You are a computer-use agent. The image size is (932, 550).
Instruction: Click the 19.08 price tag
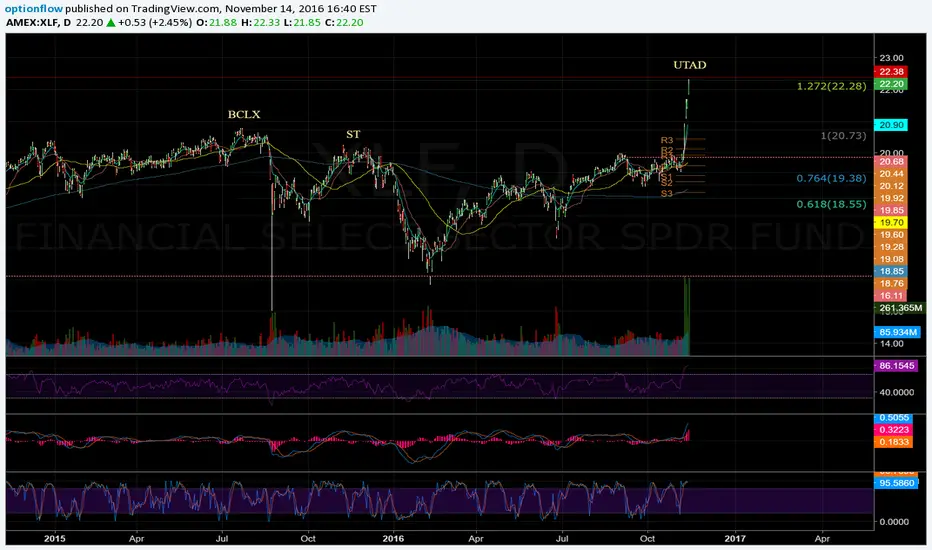892,259
